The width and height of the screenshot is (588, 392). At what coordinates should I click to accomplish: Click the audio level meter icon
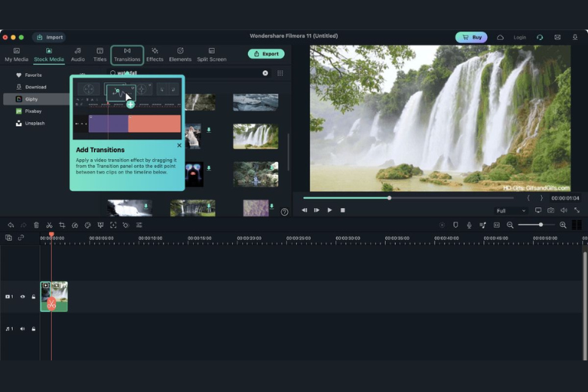pyautogui.click(x=577, y=225)
